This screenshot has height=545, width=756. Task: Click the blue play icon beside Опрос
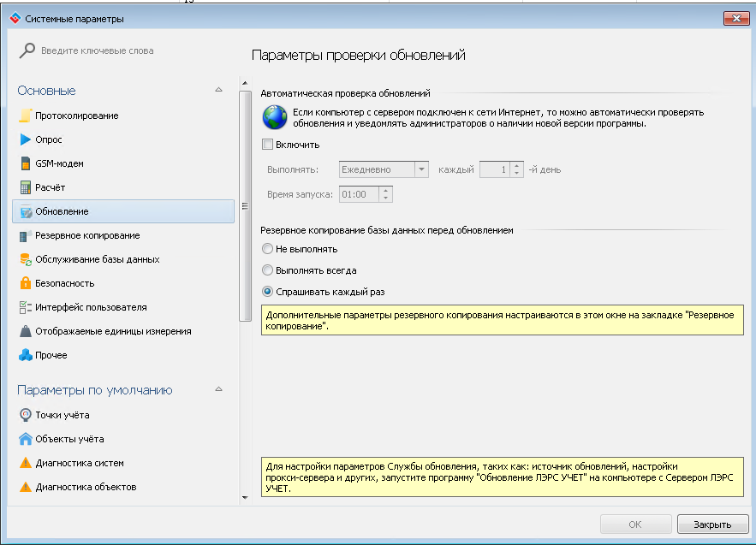click(x=26, y=139)
